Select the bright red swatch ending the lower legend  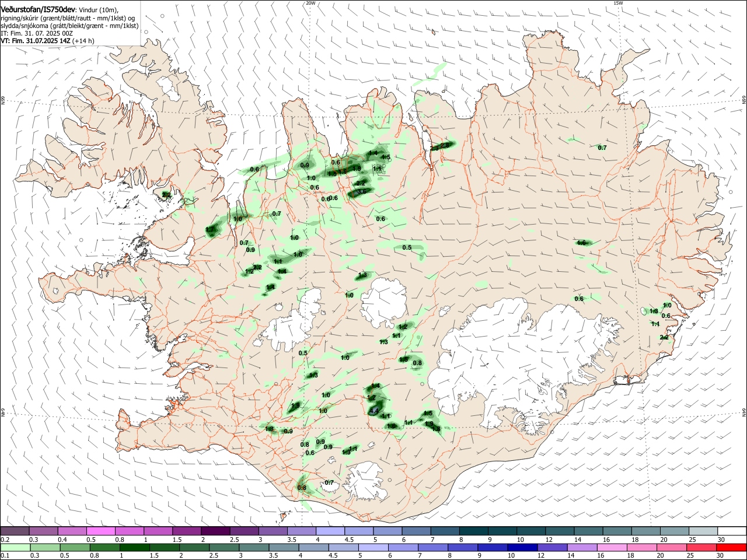pyautogui.click(x=731, y=548)
